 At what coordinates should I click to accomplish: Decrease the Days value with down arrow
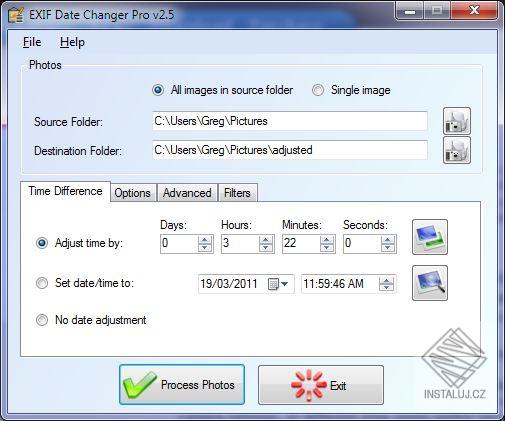point(205,248)
